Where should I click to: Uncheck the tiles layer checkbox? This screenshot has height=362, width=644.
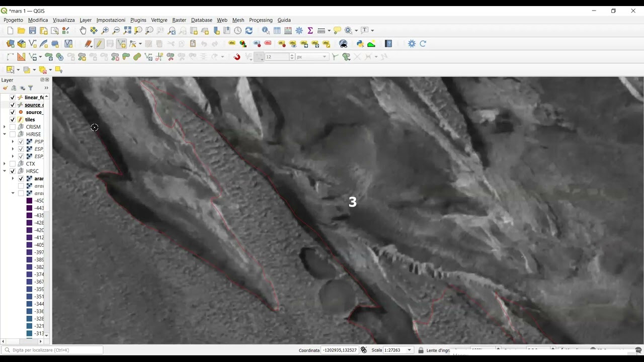[13, 120]
